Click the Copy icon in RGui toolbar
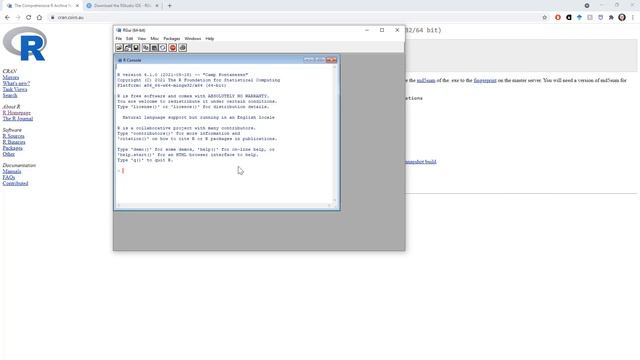Image resolution: width=640 pixels, height=360 pixels. pyautogui.click(x=146, y=48)
